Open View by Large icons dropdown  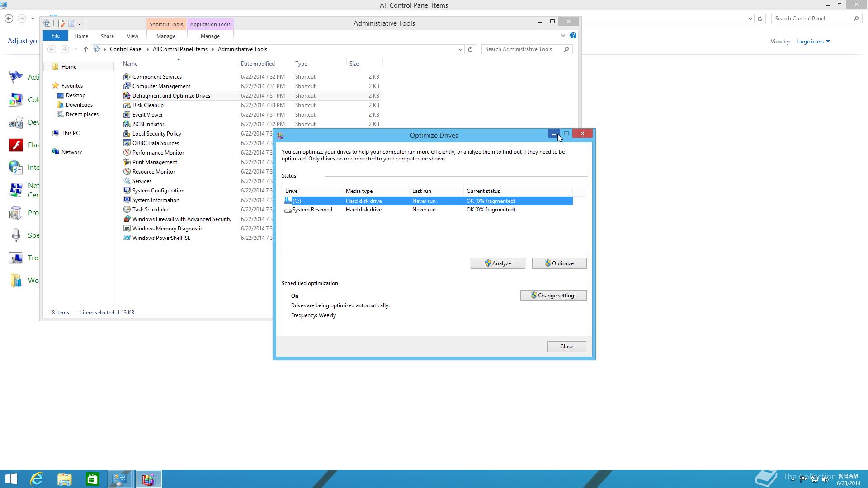813,42
